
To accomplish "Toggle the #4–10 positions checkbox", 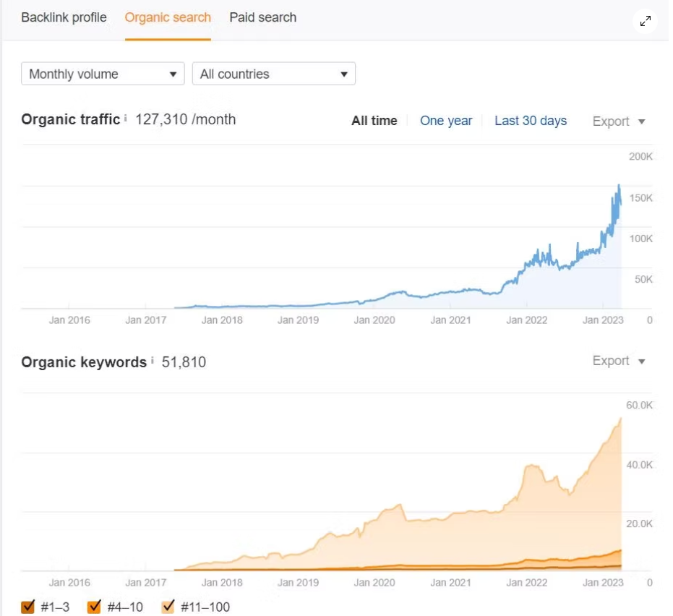I will tap(94, 607).
